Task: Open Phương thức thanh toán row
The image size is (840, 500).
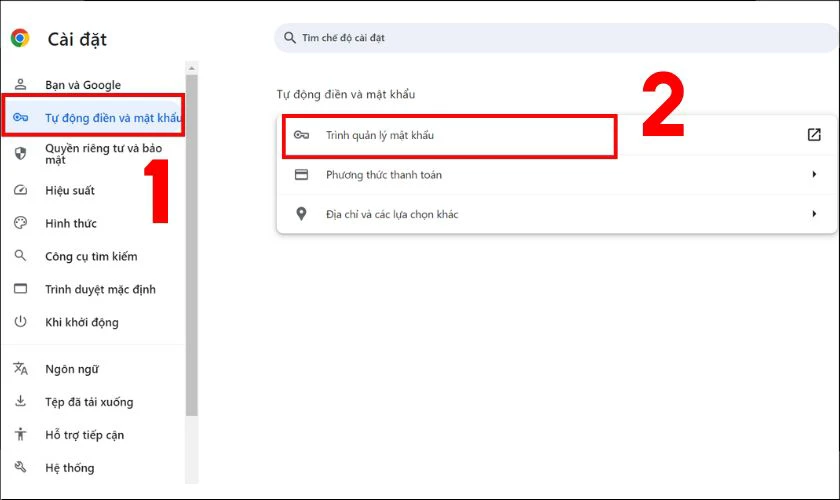Action: pos(557,175)
